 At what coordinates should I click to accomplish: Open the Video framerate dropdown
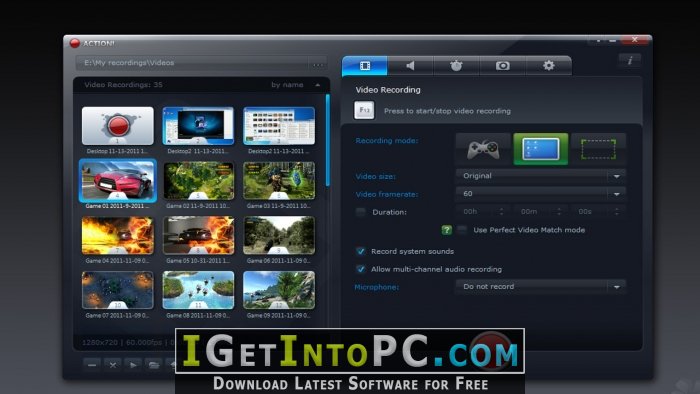pyautogui.click(x=541, y=194)
